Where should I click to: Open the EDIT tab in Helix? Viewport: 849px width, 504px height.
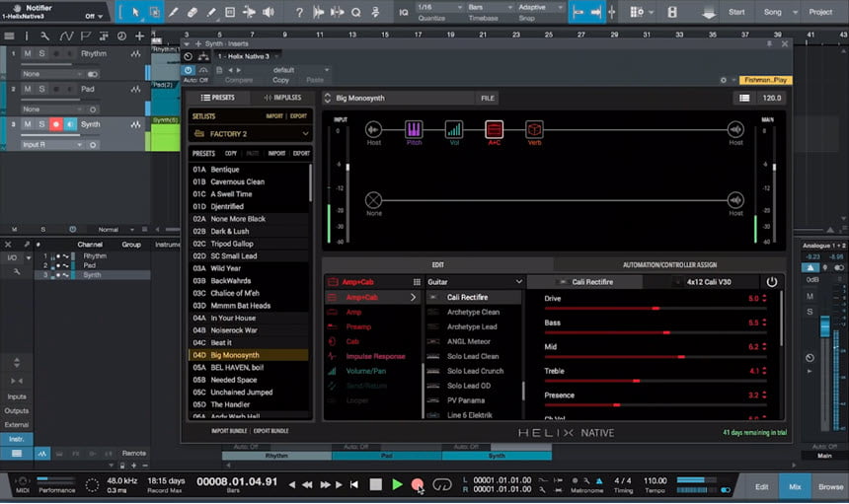tap(437, 265)
